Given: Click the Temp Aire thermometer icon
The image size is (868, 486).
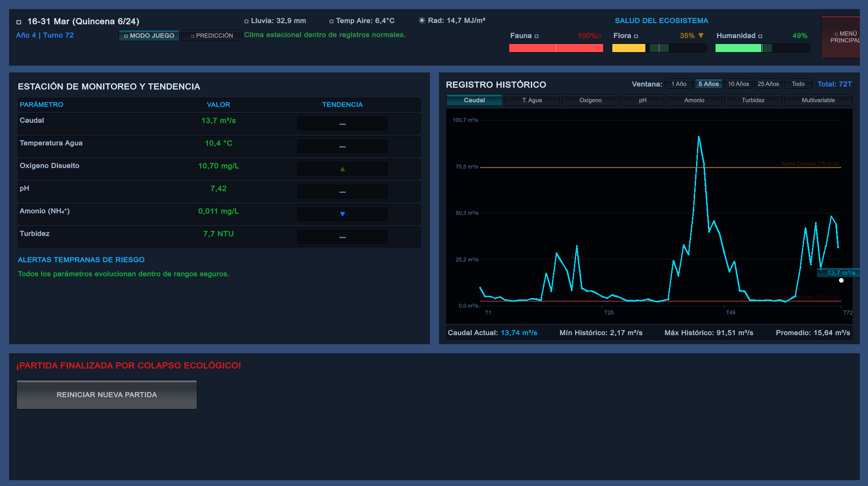Looking at the screenshot, I should click(331, 21).
